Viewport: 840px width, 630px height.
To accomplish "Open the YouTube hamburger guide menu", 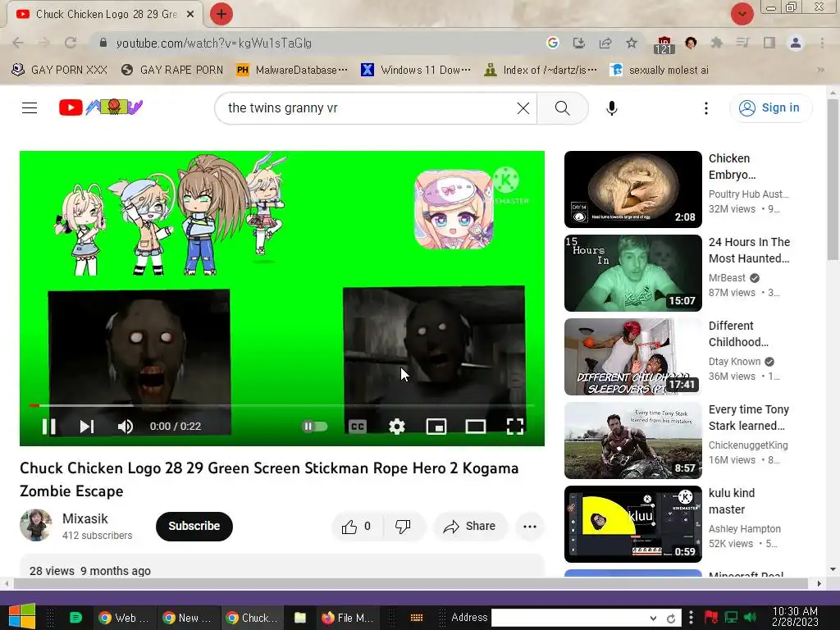I will point(30,107).
